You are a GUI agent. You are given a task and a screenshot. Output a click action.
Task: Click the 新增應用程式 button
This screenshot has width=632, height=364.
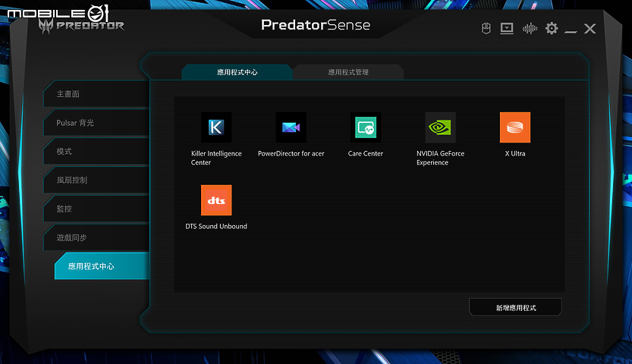515,308
